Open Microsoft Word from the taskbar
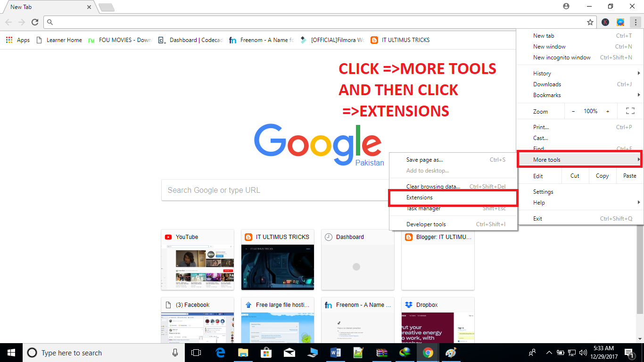The height and width of the screenshot is (362, 644). click(336, 352)
